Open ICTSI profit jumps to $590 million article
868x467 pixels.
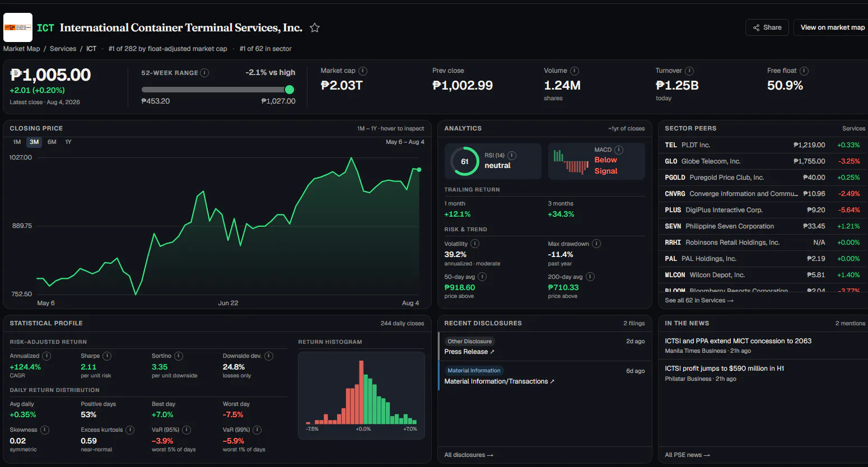pyautogui.click(x=724, y=368)
